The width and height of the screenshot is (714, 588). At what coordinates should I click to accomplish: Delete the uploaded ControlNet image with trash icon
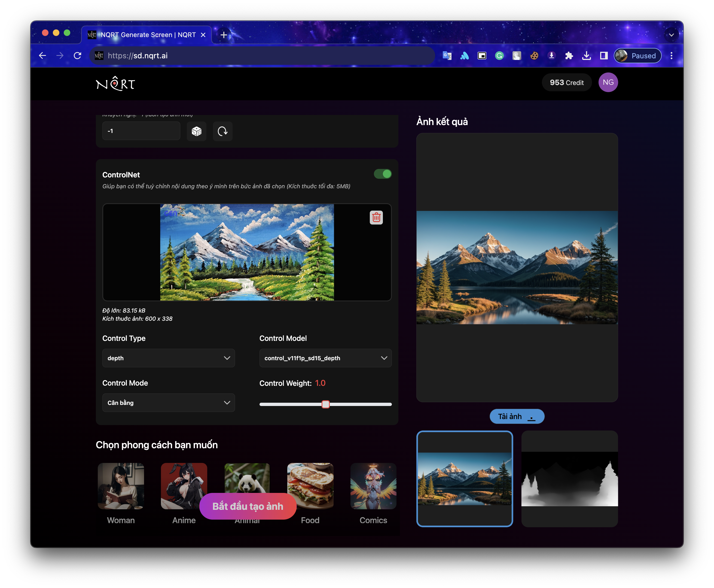click(376, 217)
